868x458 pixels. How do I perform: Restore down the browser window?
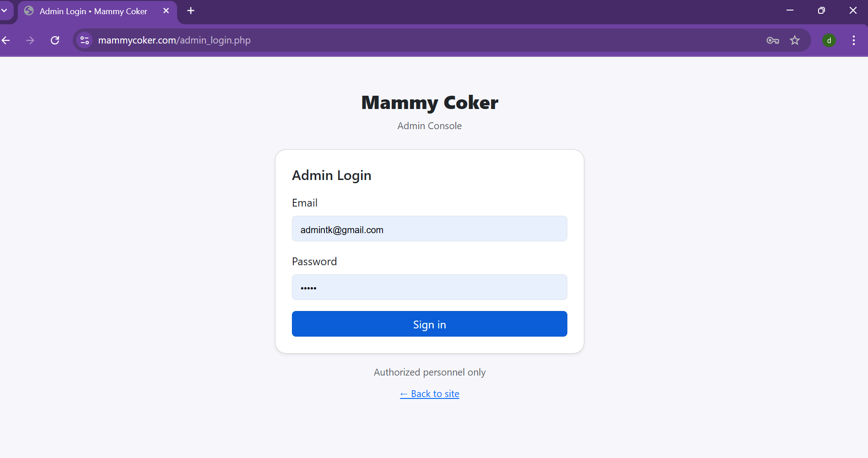tap(821, 11)
